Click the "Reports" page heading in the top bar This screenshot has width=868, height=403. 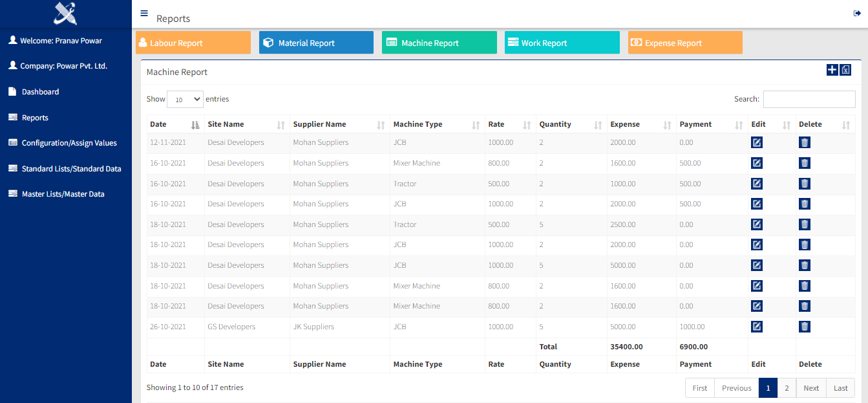point(173,19)
